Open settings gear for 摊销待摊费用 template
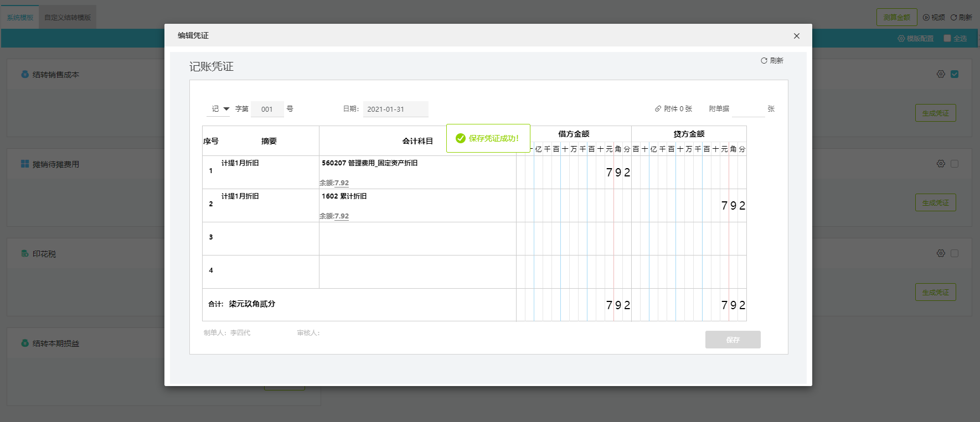Screen dimensions: 980x422 [941, 164]
